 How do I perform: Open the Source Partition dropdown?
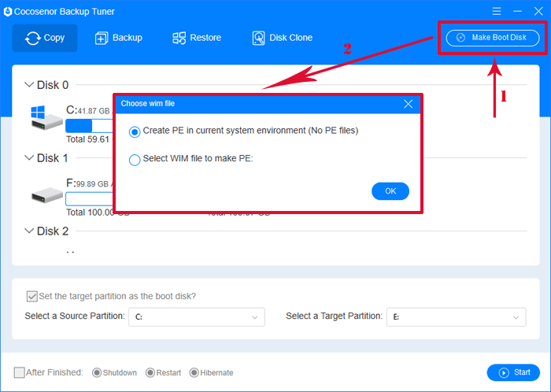point(197,317)
